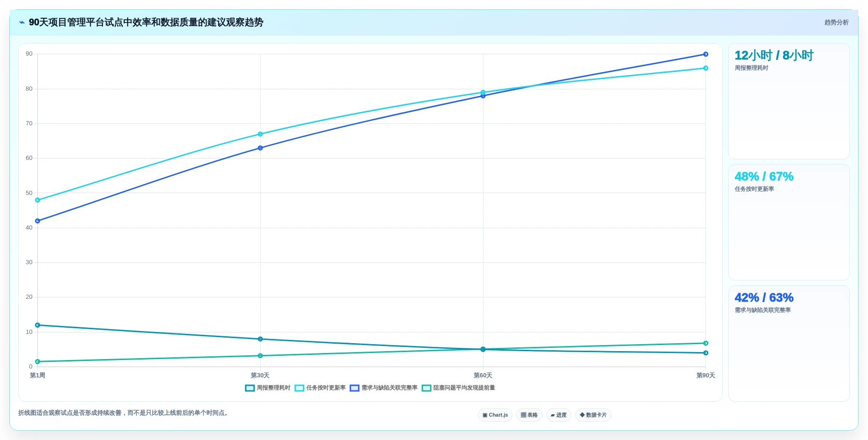The width and height of the screenshot is (868, 440).
Task: Click the 进度 tag chip
Action: click(x=559, y=415)
